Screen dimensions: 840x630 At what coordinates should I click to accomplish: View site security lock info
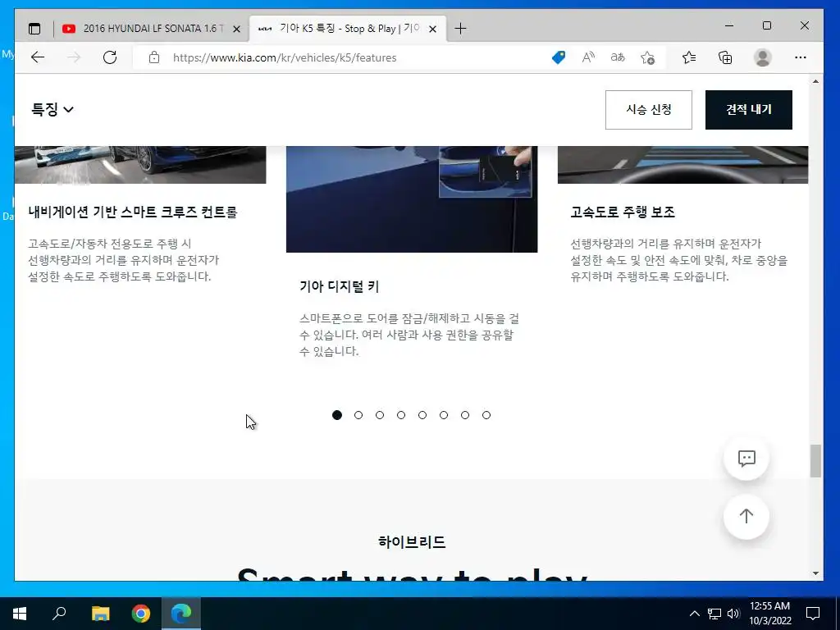pyautogui.click(x=154, y=57)
